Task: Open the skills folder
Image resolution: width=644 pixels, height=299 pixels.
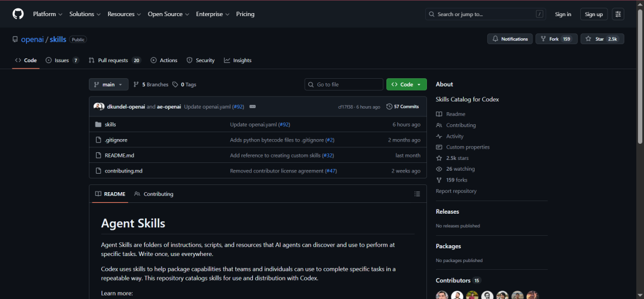Action: pos(110,124)
